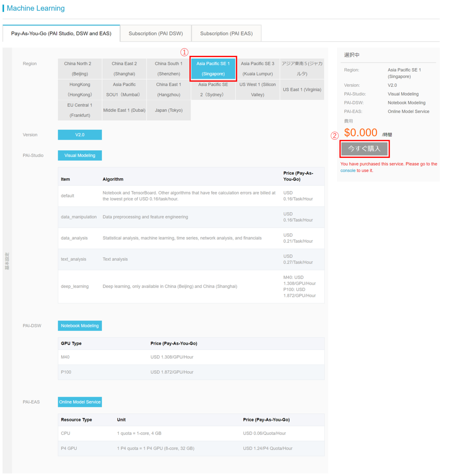Image resolution: width=450 pixels, height=476 pixels.
Task: Click the 'data_analysis' item cell
Action: (74, 238)
